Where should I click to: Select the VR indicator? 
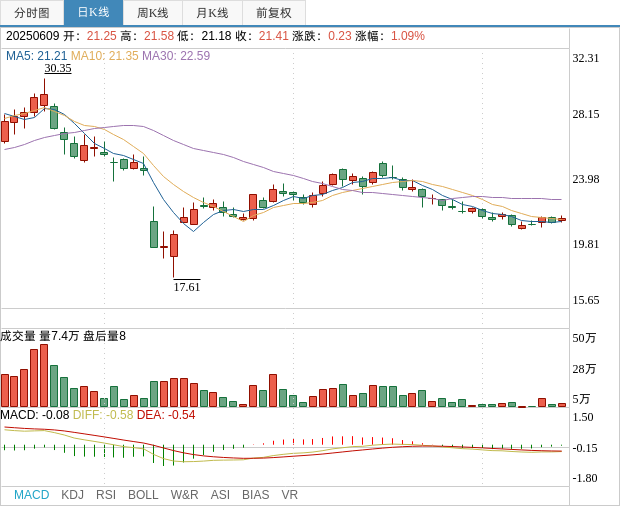tap(289, 495)
